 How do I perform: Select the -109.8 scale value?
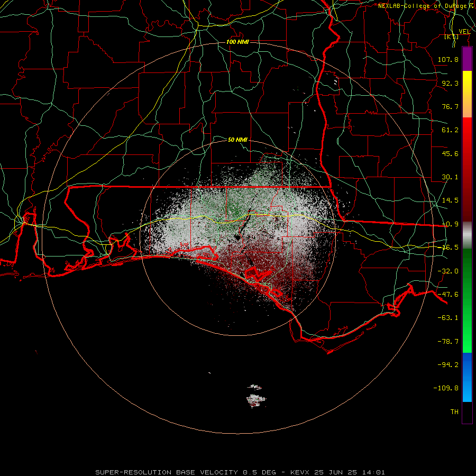(x=446, y=388)
